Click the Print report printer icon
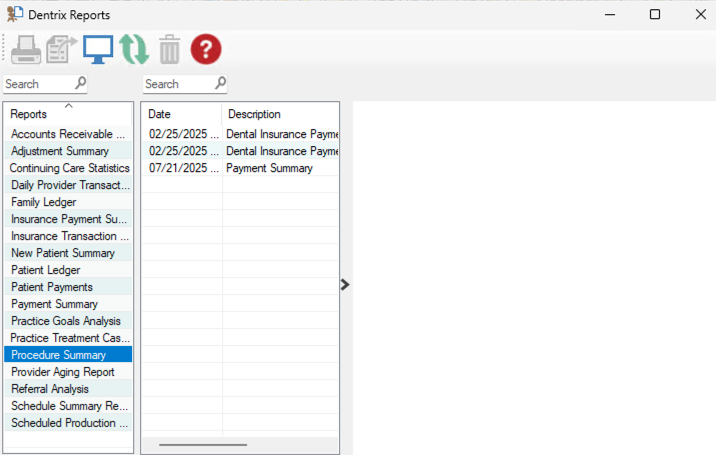The image size is (716, 455). coord(26,49)
